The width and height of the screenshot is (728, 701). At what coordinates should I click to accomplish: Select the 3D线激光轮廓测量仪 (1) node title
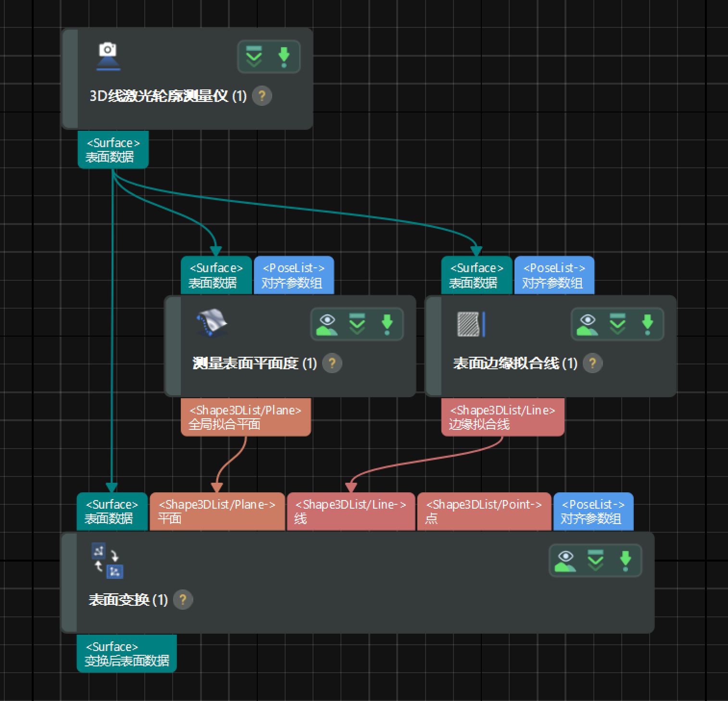click(x=168, y=96)
